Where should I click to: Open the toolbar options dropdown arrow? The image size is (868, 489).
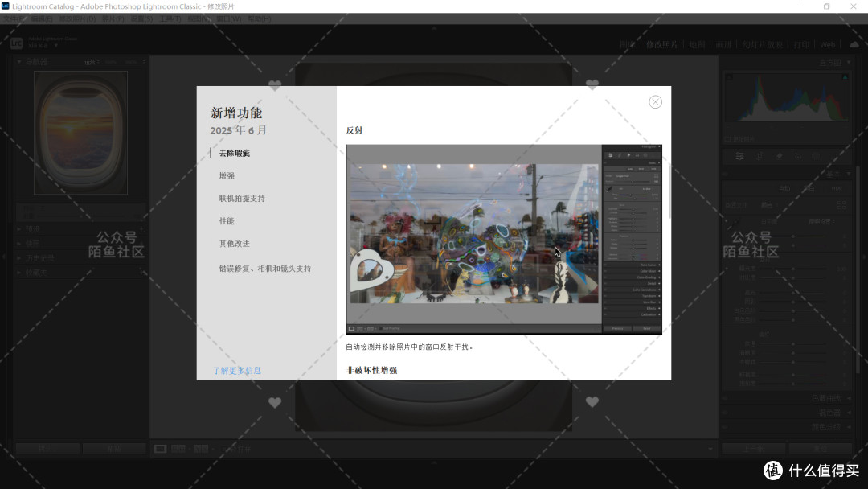710,449
